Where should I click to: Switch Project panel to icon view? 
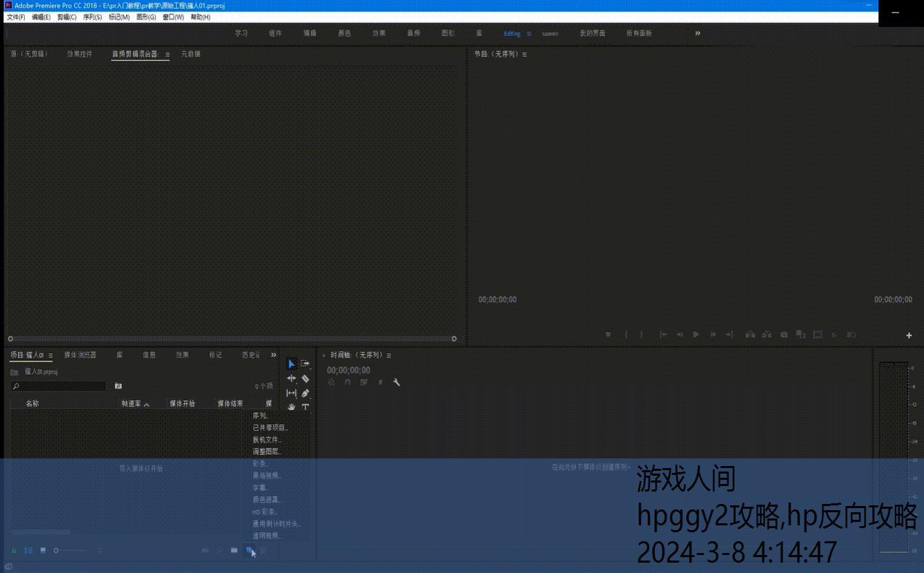43,550
